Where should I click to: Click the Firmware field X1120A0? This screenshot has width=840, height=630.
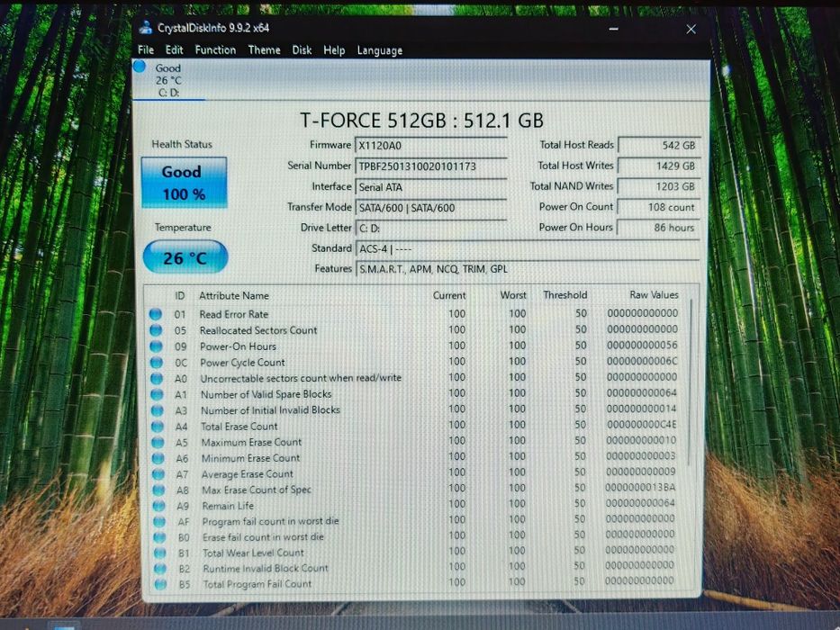430,145
